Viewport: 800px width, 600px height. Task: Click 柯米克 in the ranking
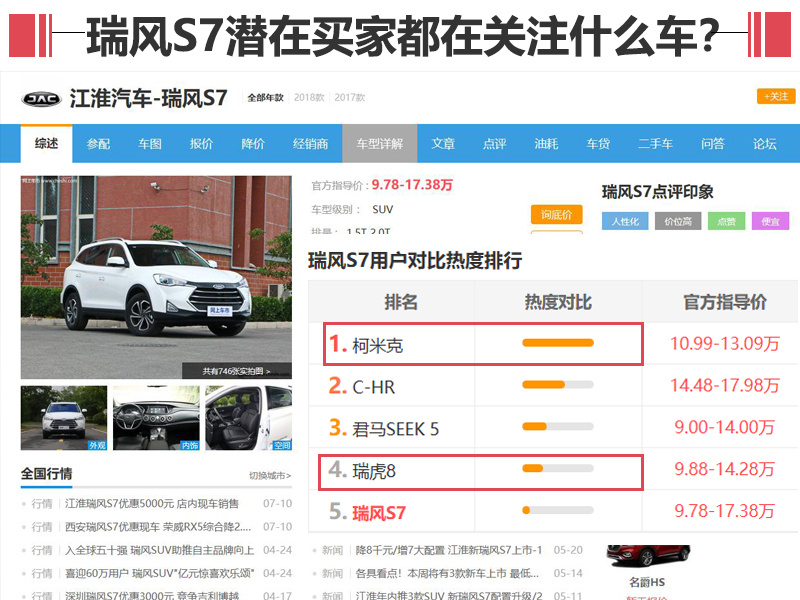click(x=378, y=346)
